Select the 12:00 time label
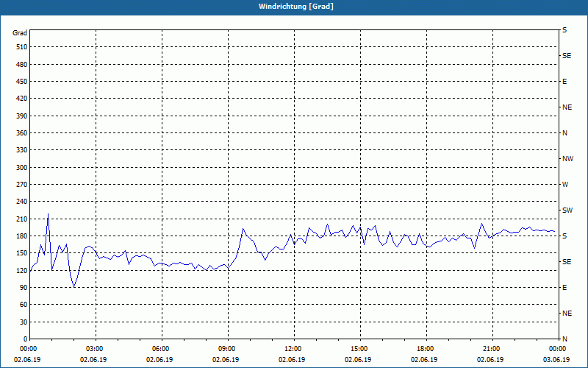The width and height of the screenshot is (588, 368). pos(293,349)
